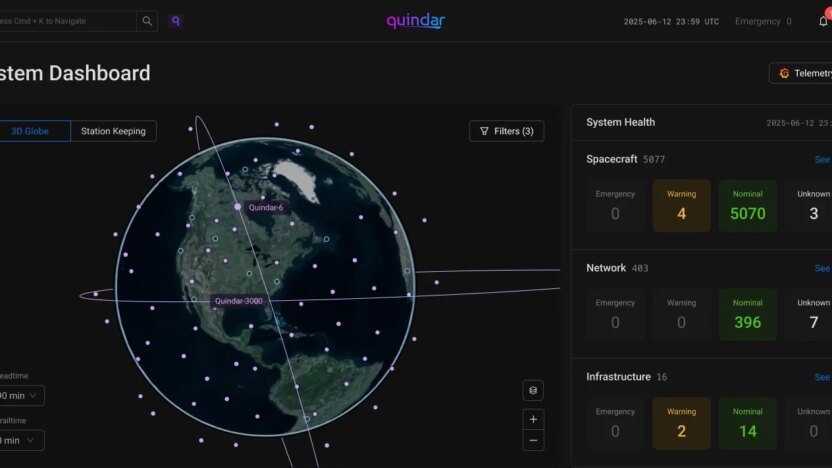The height and width of the screenshot is (468, 832).
Task: Zoom out on the globe
Action: [533, 441]
